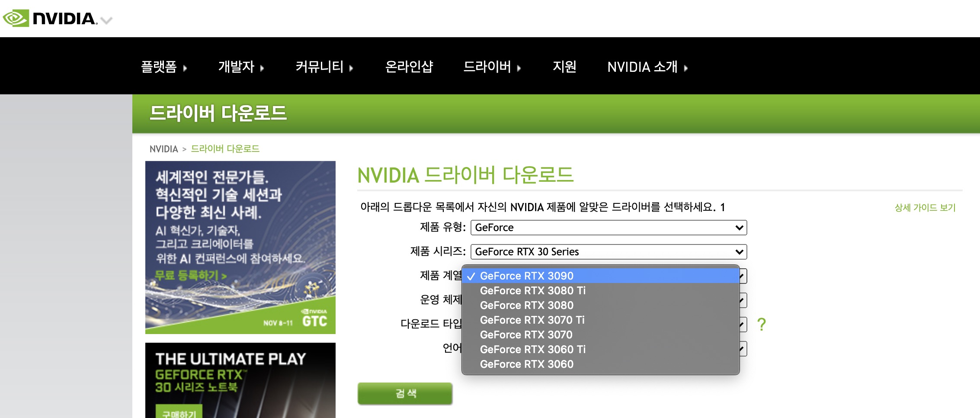
Task: Go to 지원 page
Action: click(564, 67)
